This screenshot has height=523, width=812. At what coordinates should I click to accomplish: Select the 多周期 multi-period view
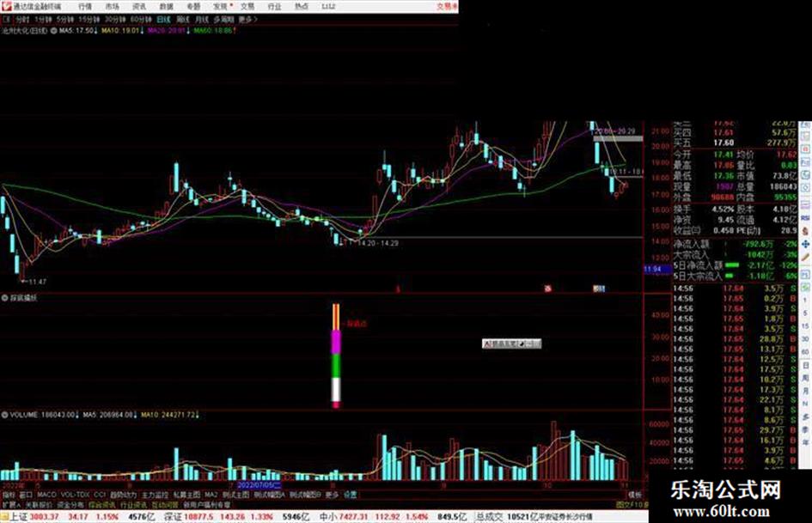point(223,20)
